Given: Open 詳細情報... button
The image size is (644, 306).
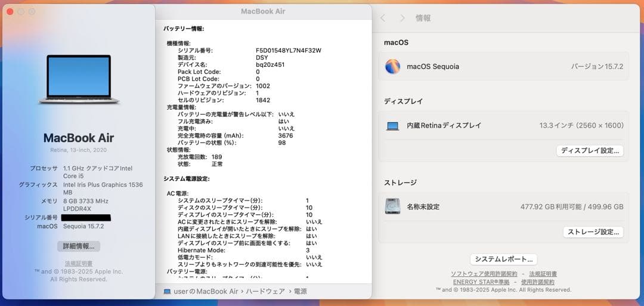Looking at the screenshot, I should tap(79, 246).
